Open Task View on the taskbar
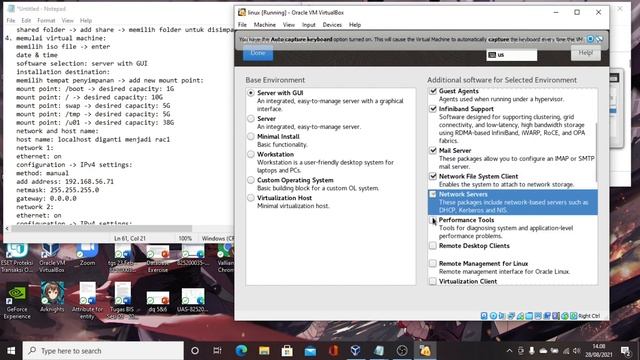Screen dimensions: 640x360 [218, 351]
